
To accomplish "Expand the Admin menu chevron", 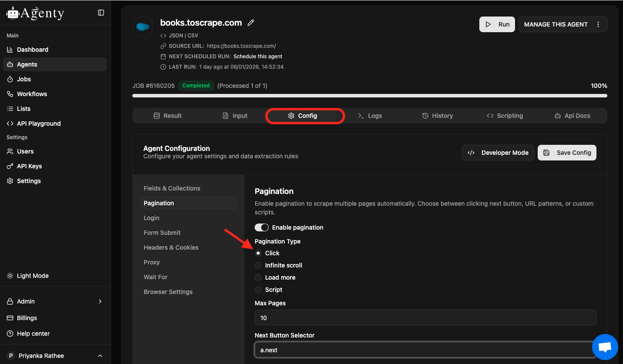I will click(x=100, y=301).
